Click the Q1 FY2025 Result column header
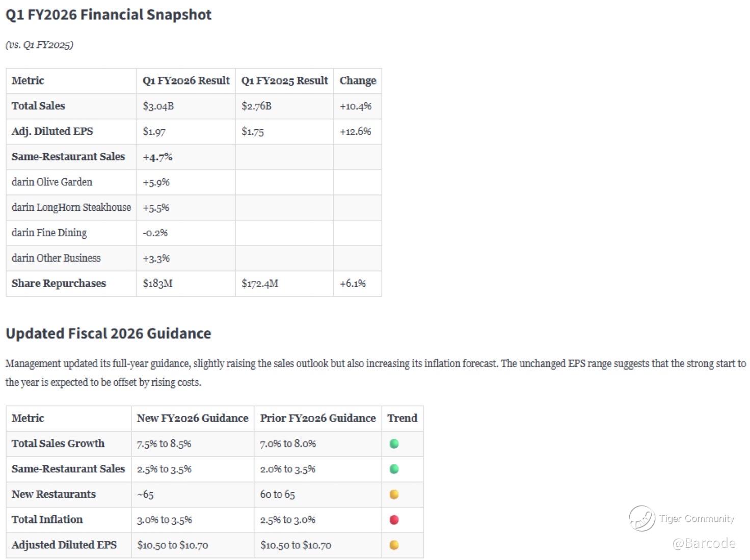The image size is (750, 560). pos(284,80)
